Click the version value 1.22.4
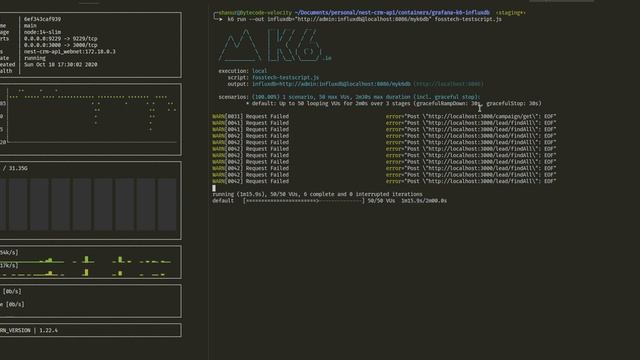640x360 pixels. click(49, 331)
